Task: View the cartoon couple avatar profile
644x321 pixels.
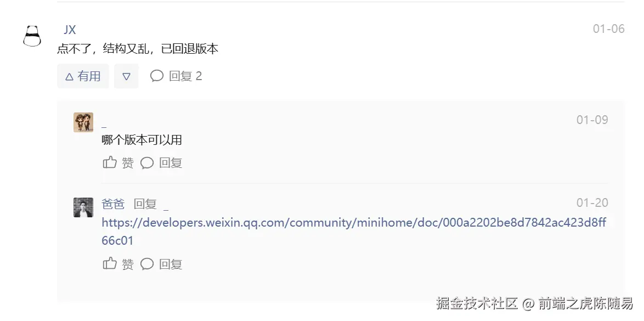Action: click(x=83, y=122)
